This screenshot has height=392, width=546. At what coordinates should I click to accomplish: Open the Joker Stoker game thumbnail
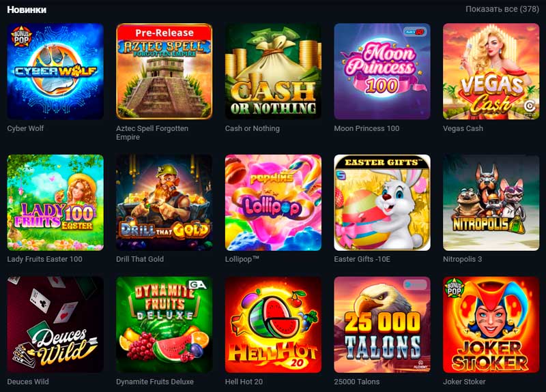pos(491,325)
